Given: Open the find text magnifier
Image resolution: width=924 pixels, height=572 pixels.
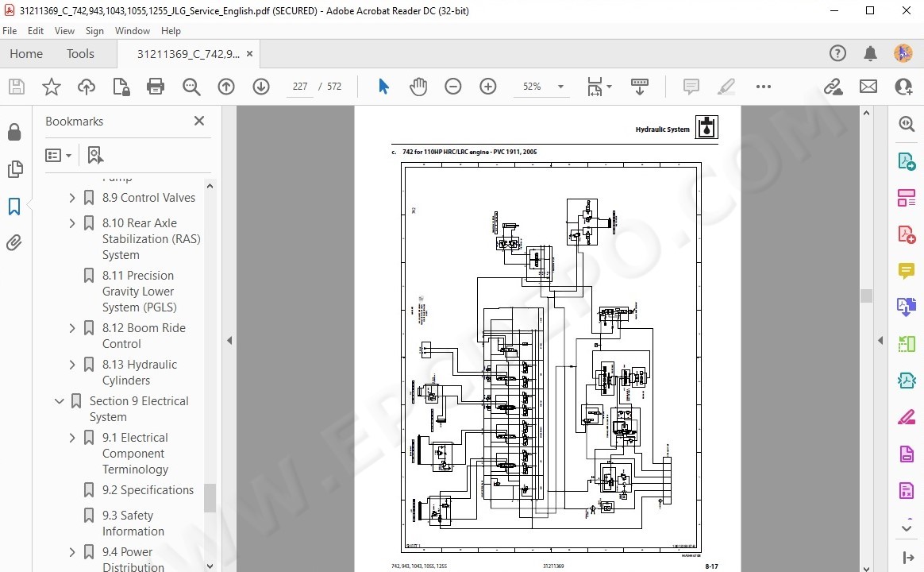Looking at the screenshot, I should pyautogui.click(x=191, y=87).
